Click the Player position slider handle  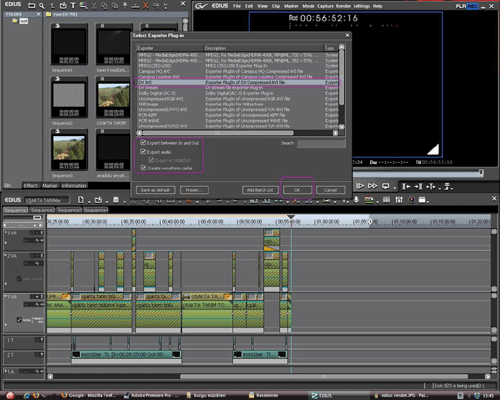click(481, 172)
